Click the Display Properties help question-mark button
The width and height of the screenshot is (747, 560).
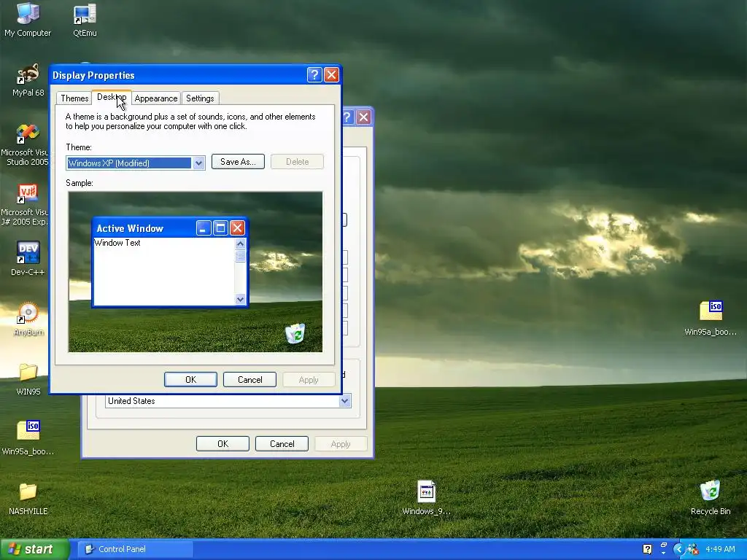pos(314,75)
